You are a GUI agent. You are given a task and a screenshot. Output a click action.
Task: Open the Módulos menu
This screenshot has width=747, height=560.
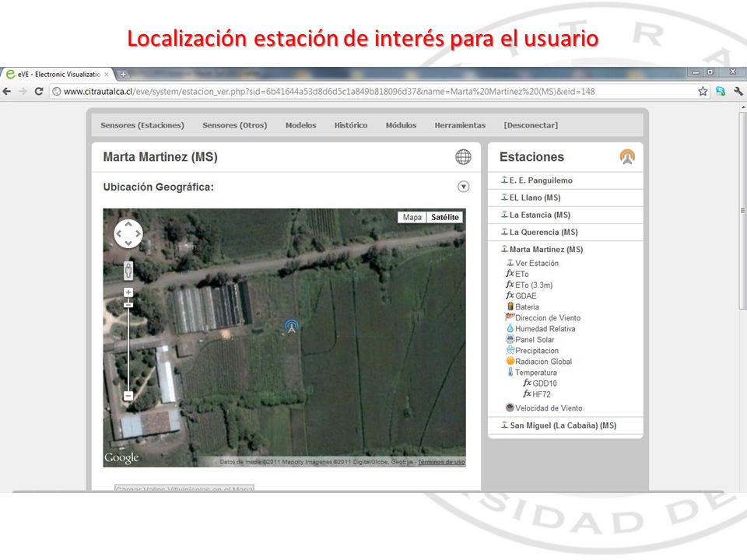tap(401, 125)
